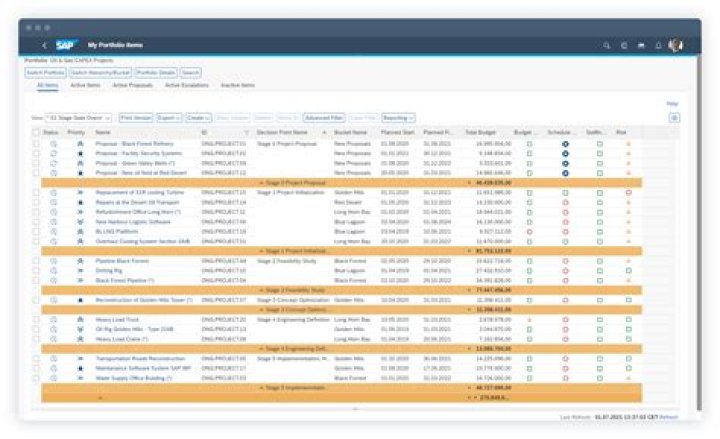720x439 pixels.
Task: Check the box for Pipeline Black Forrest row
Action: [x=37, y=261]
